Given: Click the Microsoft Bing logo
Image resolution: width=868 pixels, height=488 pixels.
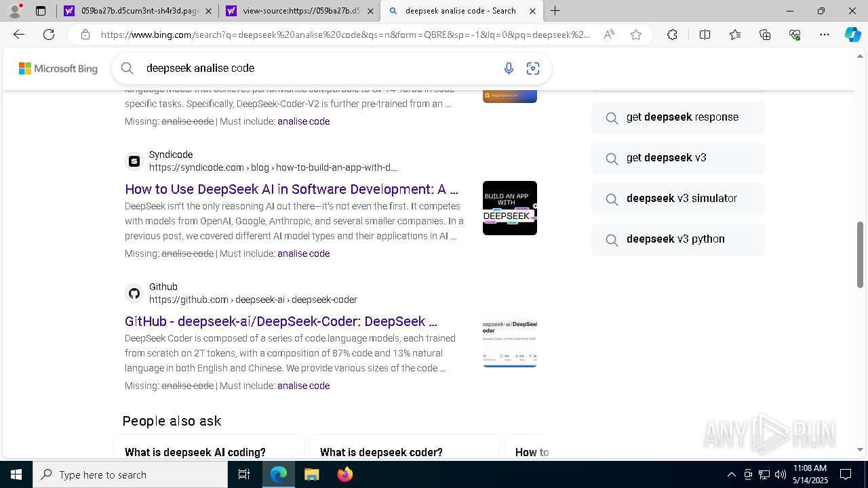Looking at the screenshot, I should [x=58, y=68].
